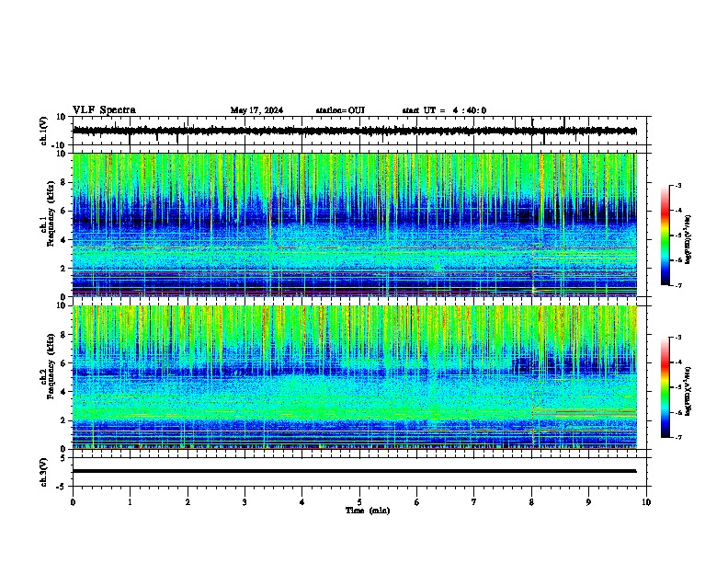728x563 pixels.
Task: Click the time axis tick label '9'
Action: (x=588, y=502)
